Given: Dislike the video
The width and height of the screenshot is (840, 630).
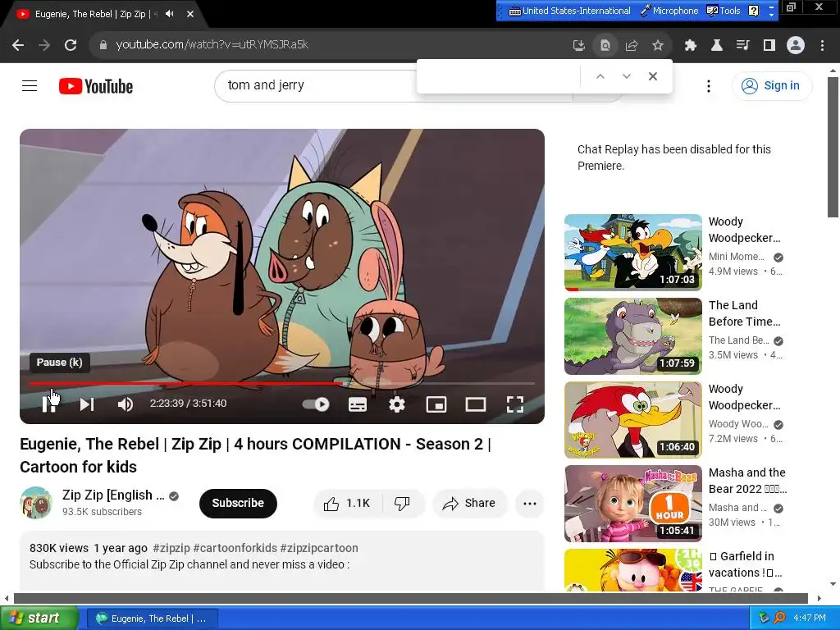Looking at the screenshot, I should [402, 504].
